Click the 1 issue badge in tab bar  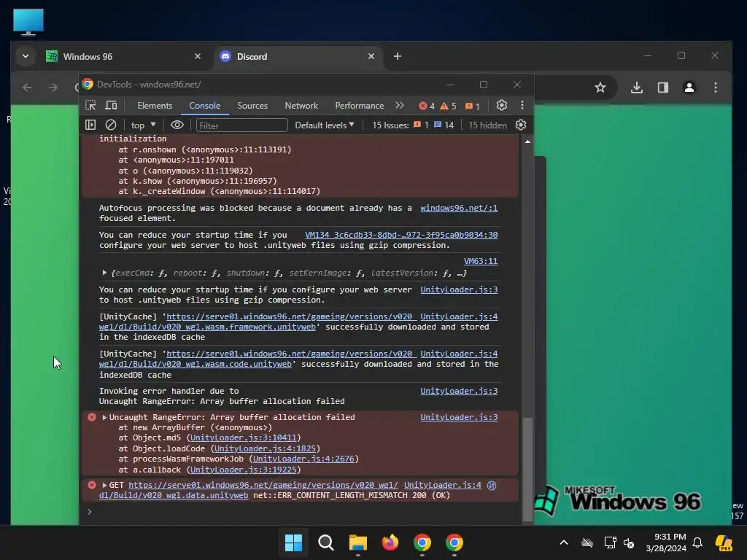click(472, 106)
